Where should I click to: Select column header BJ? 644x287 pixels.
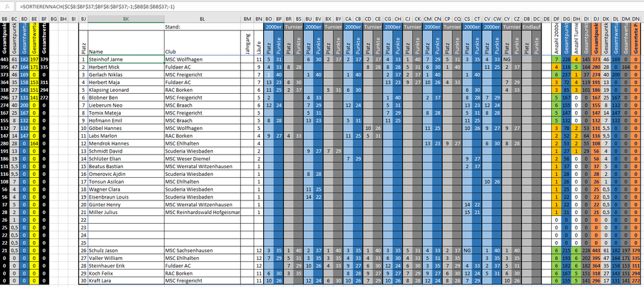(x=83, y=19)
